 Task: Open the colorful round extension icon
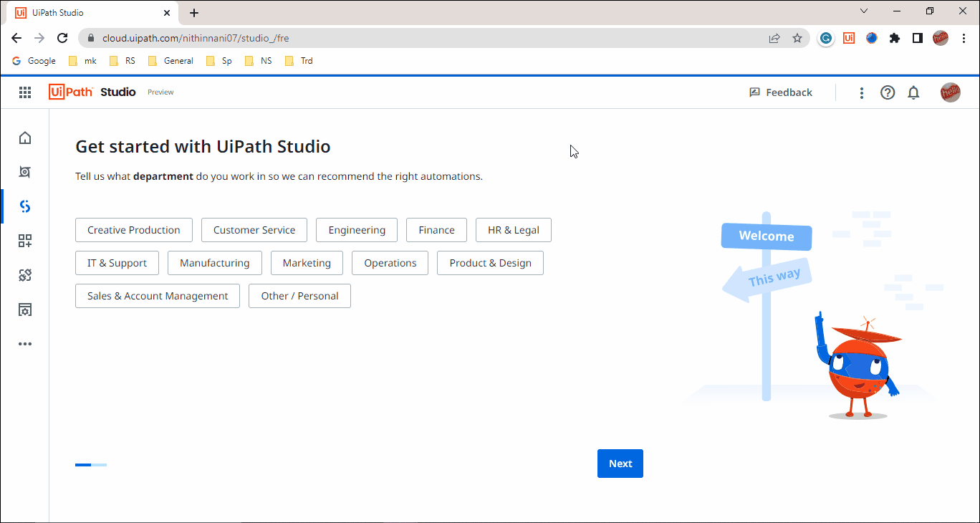pos(872,38)
